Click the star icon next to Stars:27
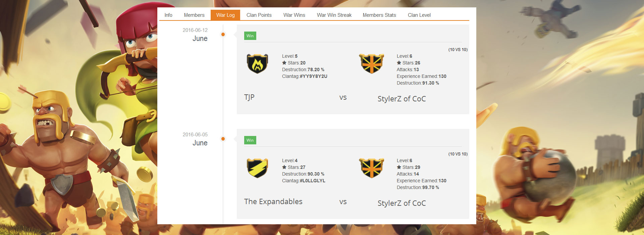644x235 pixels. click(284, 167)
